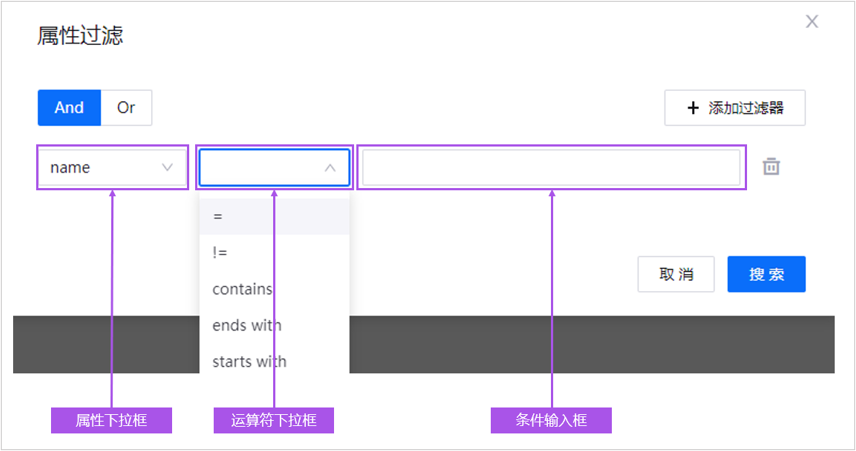Click the plus icon in 添加过滤器

[693, 108]
